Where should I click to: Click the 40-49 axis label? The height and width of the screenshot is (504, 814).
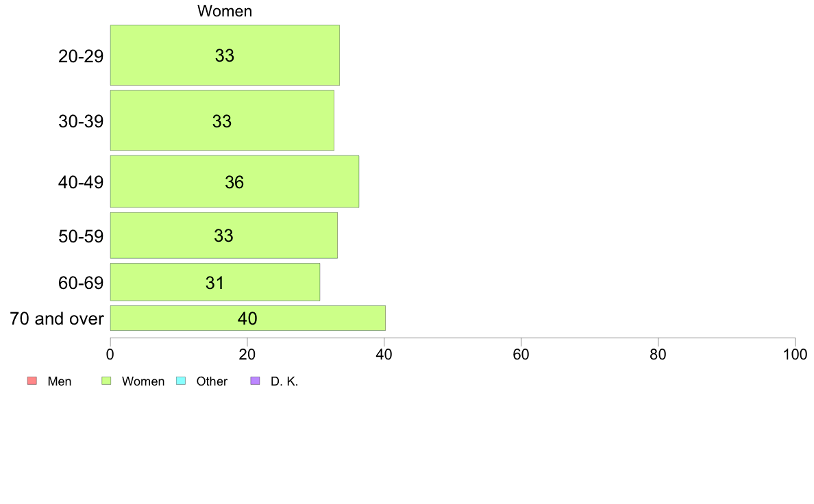81,182
